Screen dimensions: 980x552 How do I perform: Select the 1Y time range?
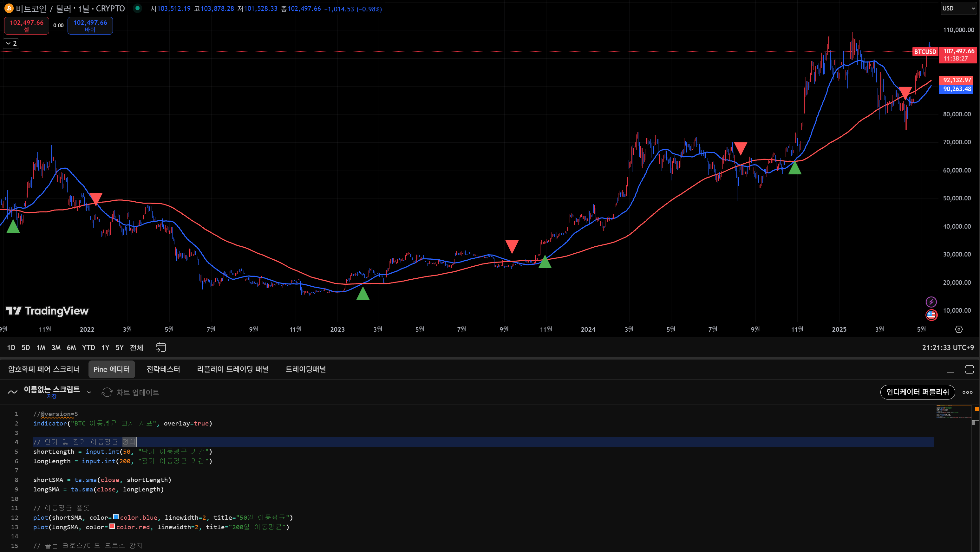click(105, 347)
